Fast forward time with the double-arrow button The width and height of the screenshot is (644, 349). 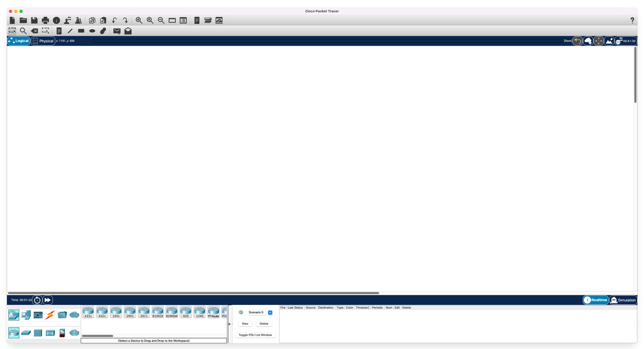pos(48,300)
